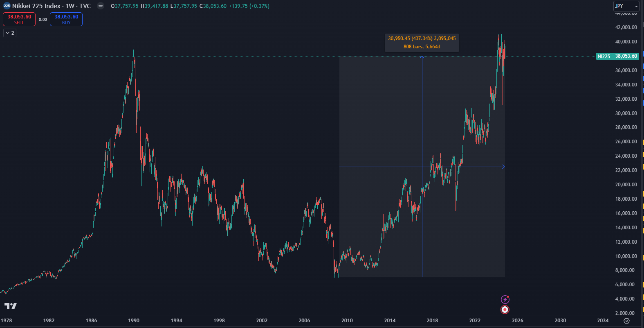644x328 pixels.
Task: Click the 1998 label on the time axis
Action: click(x=219, y=321)
